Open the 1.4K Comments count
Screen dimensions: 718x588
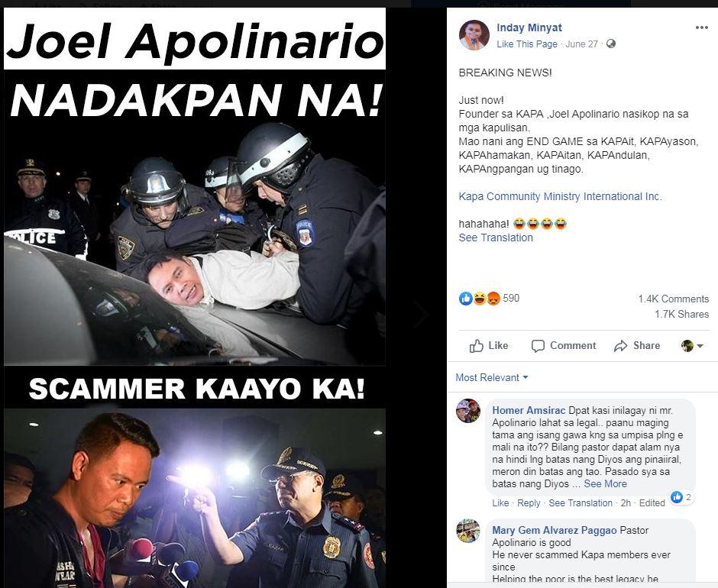[x=673, y=299]
